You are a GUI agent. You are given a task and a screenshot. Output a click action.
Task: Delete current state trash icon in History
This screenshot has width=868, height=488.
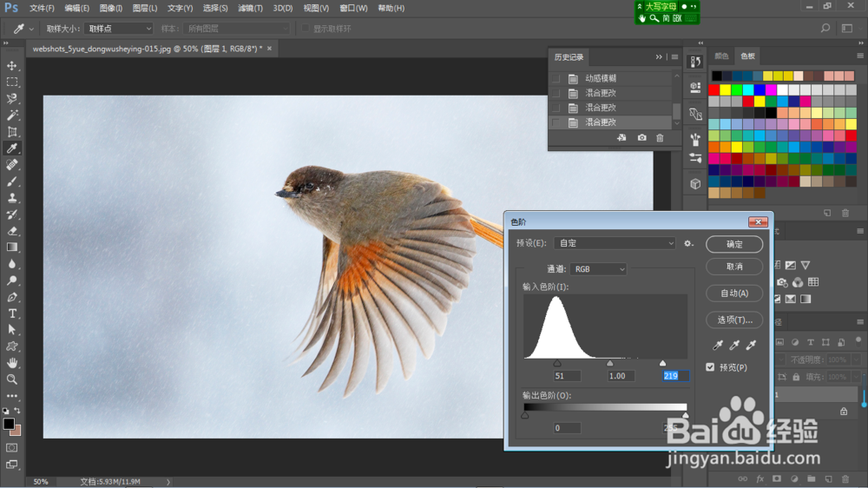pyautogui.click(x=660, y=138)
